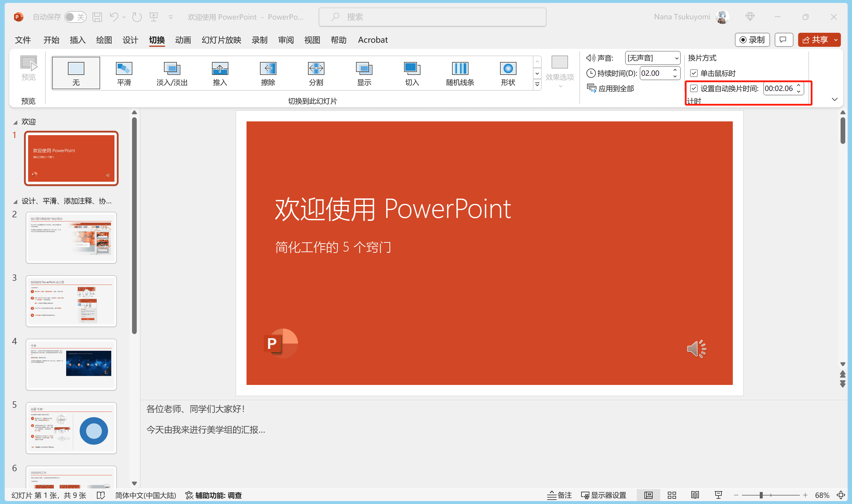
Task: Click the Save icon in title bar
Action: (x=97, y=17)
